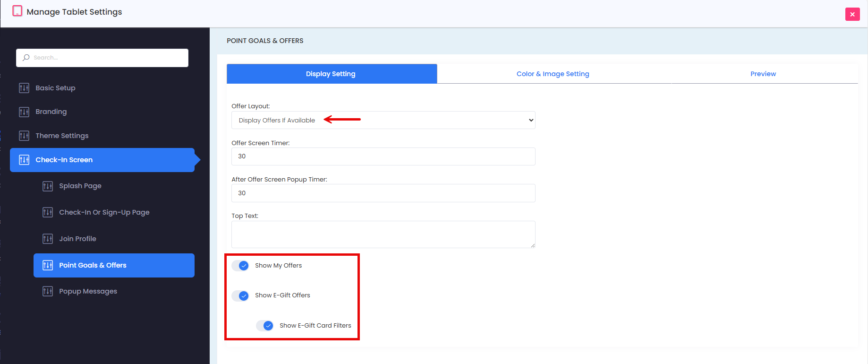Click the search magnifier icon
This screenshot has width=868, height=364.
26,58
